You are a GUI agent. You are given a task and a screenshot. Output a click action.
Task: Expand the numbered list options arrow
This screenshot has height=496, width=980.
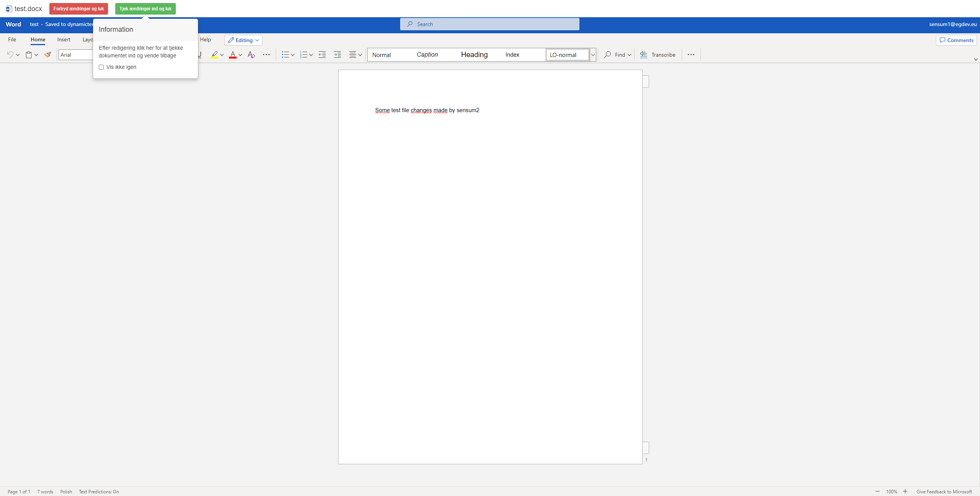pyautogui.click(x=311, y=55)
